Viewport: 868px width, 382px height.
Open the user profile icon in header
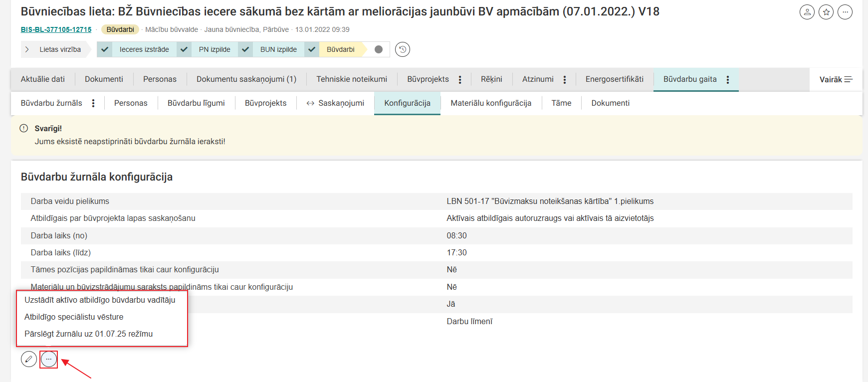807,12
